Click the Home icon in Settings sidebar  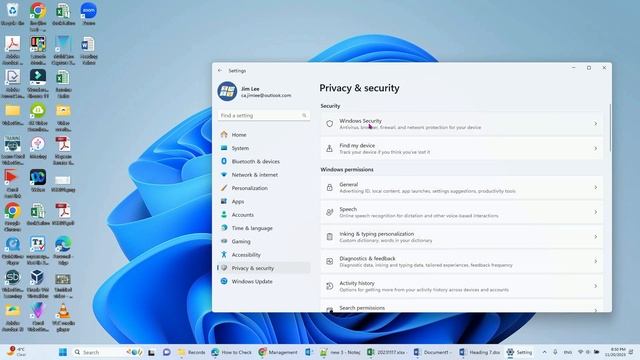point(224,134)
